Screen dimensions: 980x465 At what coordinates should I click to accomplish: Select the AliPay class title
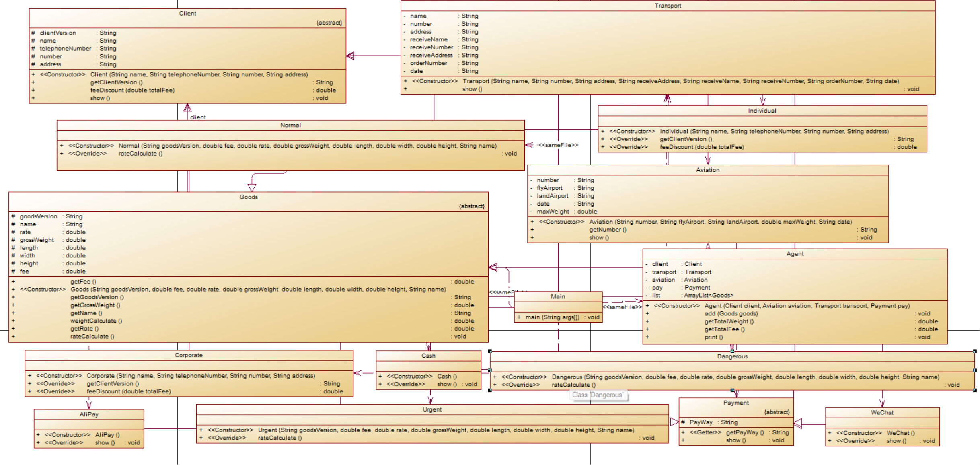pos(89,414)
